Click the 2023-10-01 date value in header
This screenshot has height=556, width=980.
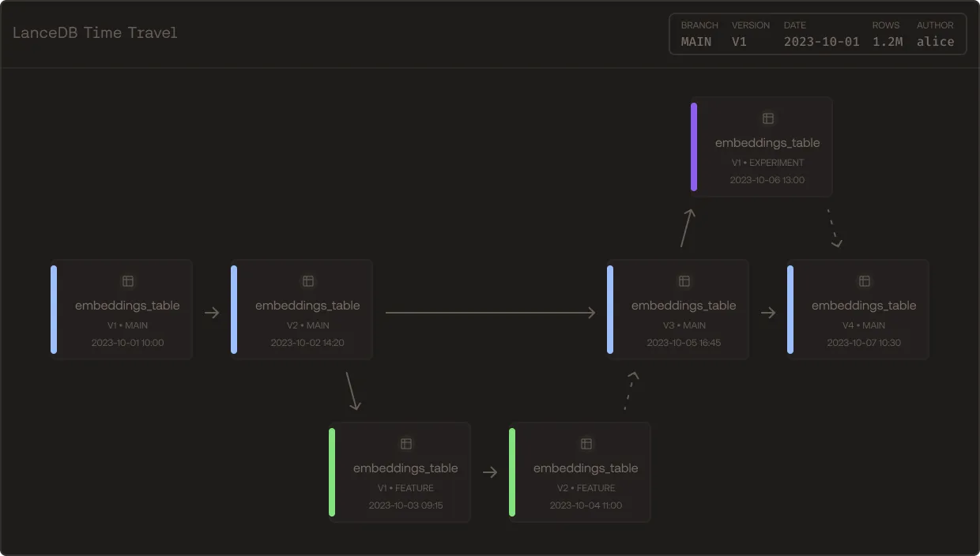[822, 42]
